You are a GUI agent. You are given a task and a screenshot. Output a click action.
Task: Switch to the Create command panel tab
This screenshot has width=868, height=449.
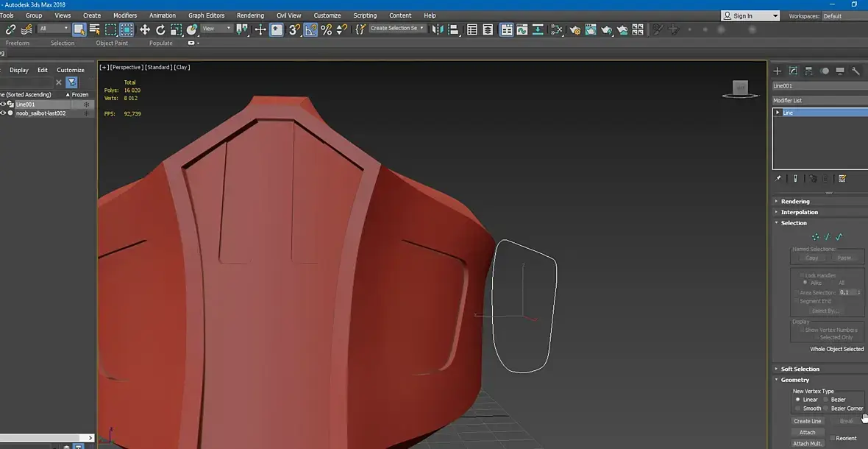(x=778, y=71)
